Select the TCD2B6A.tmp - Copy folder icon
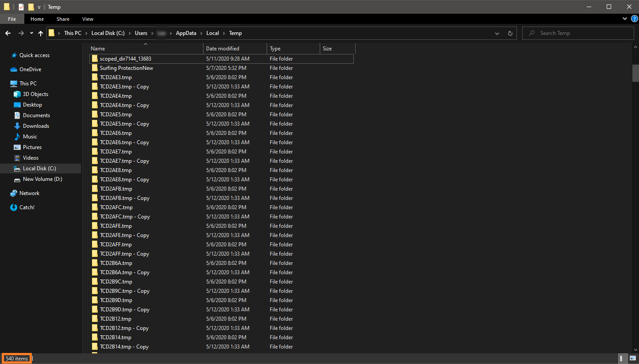This screenshot has height=364, width=639. click(95, 272)
